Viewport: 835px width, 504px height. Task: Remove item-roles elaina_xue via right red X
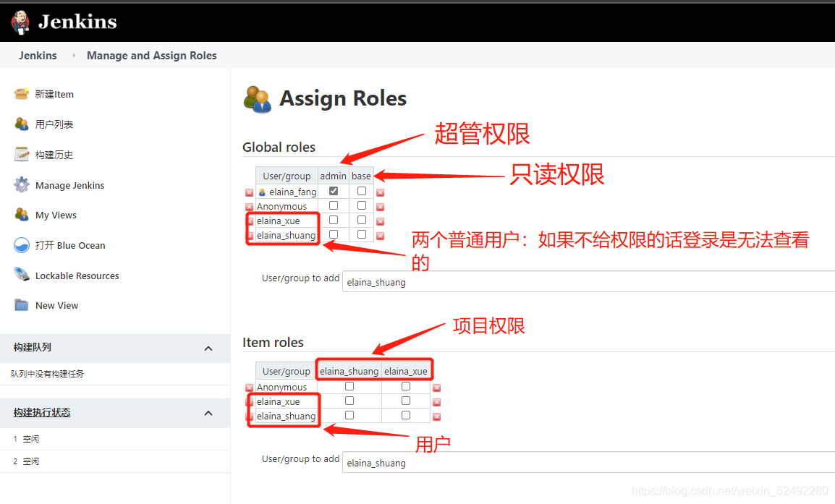coord(436,402)
